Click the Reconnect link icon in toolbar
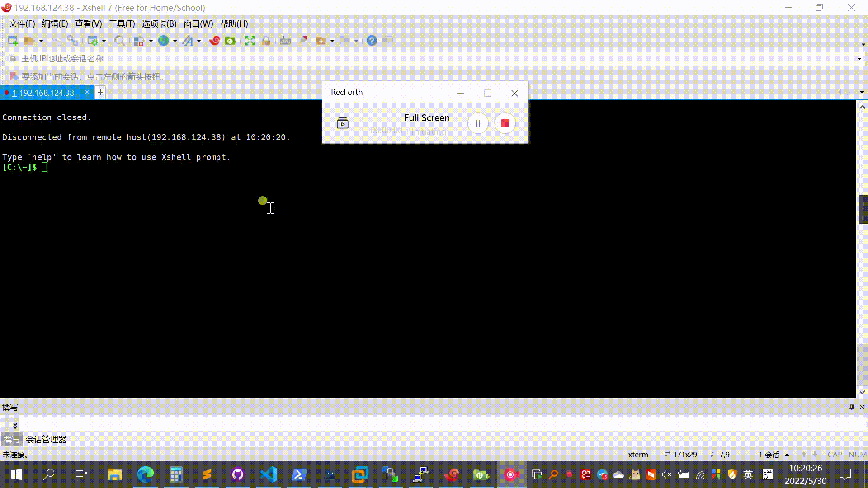The width and height of the screenshot is (868, 488). point(73,41)
